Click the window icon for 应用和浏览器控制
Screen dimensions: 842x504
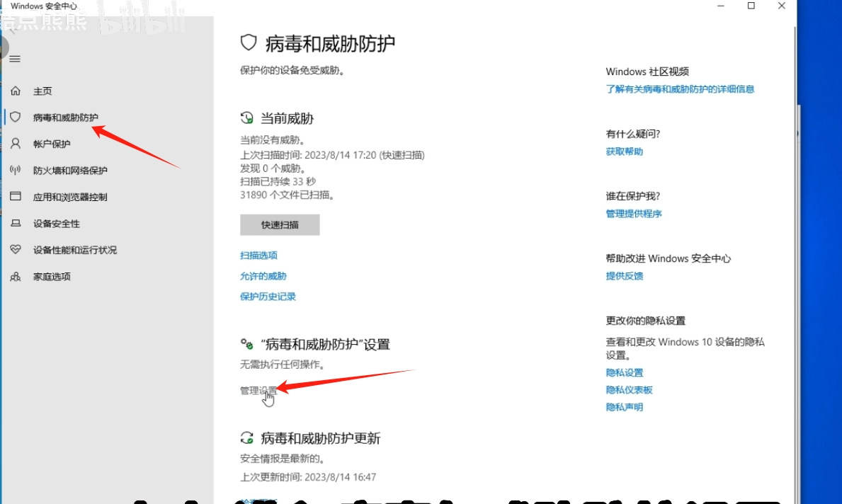click(x=16, y=197)
